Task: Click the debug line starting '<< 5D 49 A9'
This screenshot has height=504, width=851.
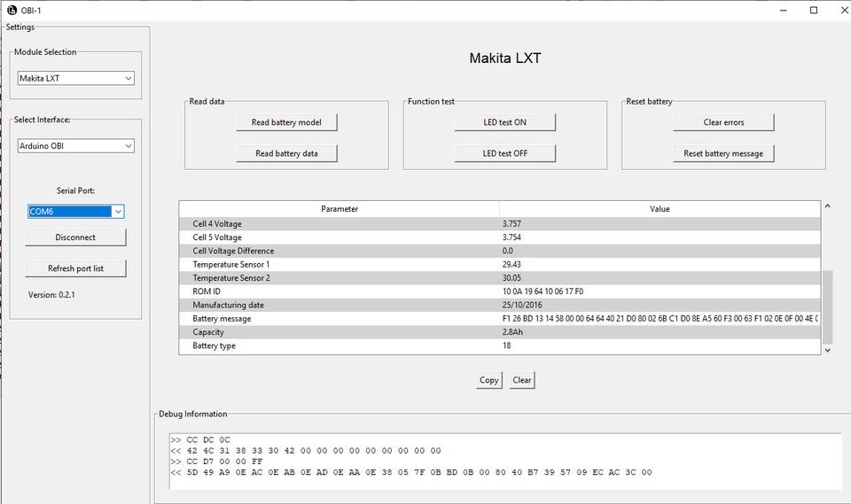Action: (411, 472)
